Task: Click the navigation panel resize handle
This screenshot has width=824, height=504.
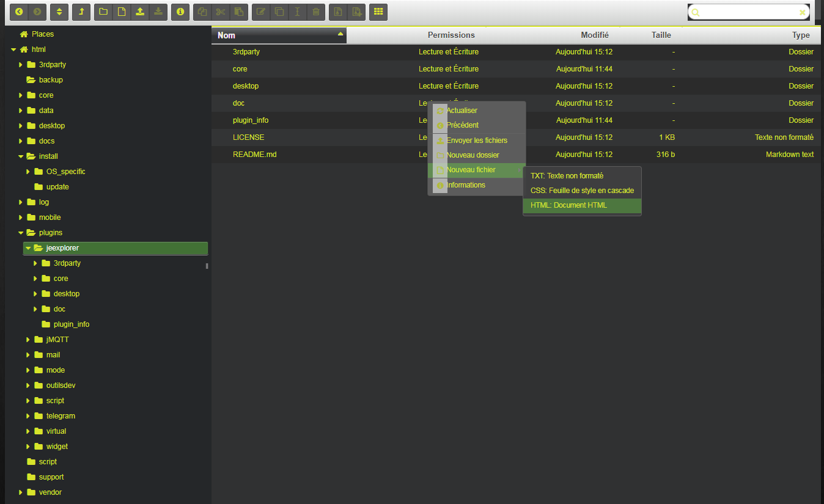Action: [207, 266]
